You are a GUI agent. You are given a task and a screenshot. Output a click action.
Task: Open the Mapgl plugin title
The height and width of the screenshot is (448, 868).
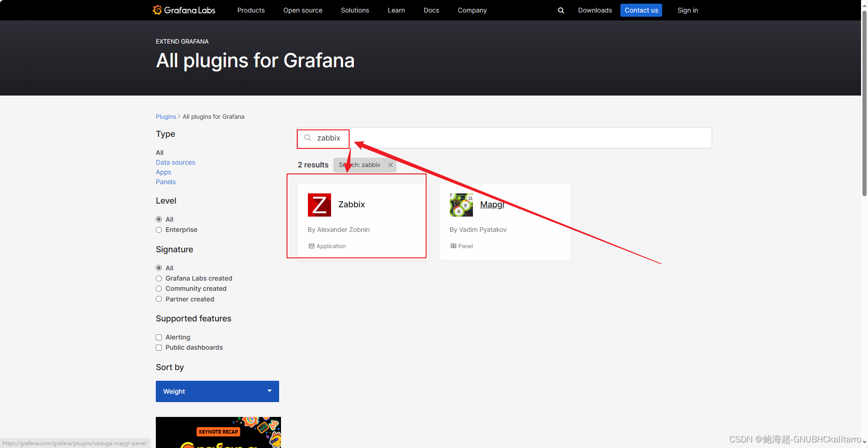[492, 205]
